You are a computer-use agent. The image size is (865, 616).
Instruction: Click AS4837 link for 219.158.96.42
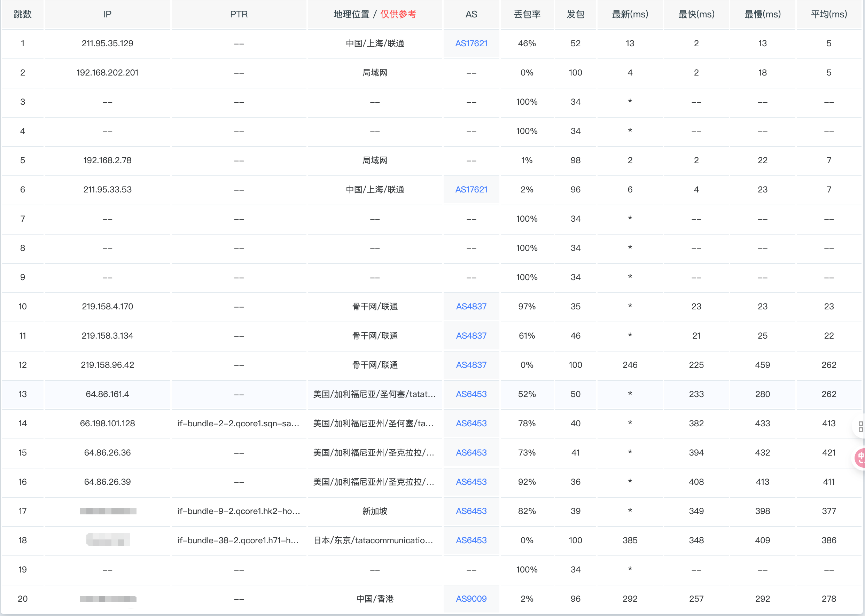[x=471, y=365]
